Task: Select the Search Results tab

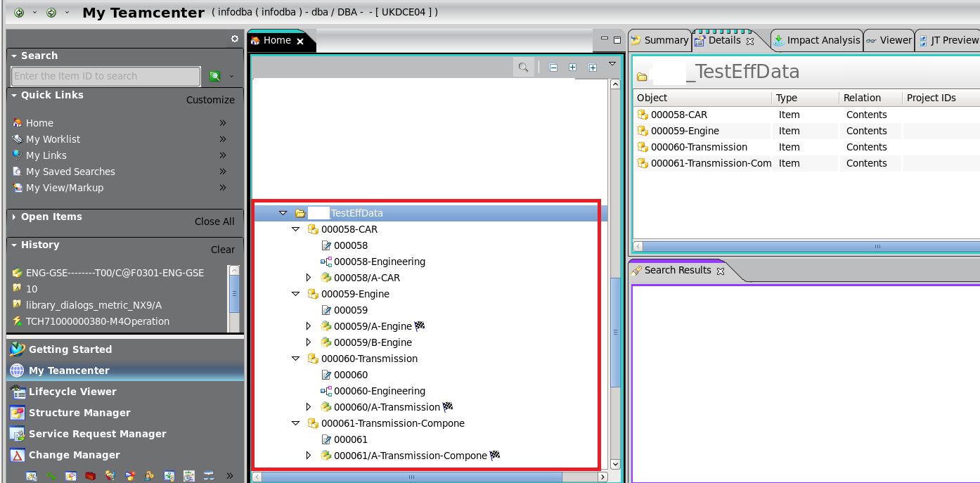Action: 678,270
